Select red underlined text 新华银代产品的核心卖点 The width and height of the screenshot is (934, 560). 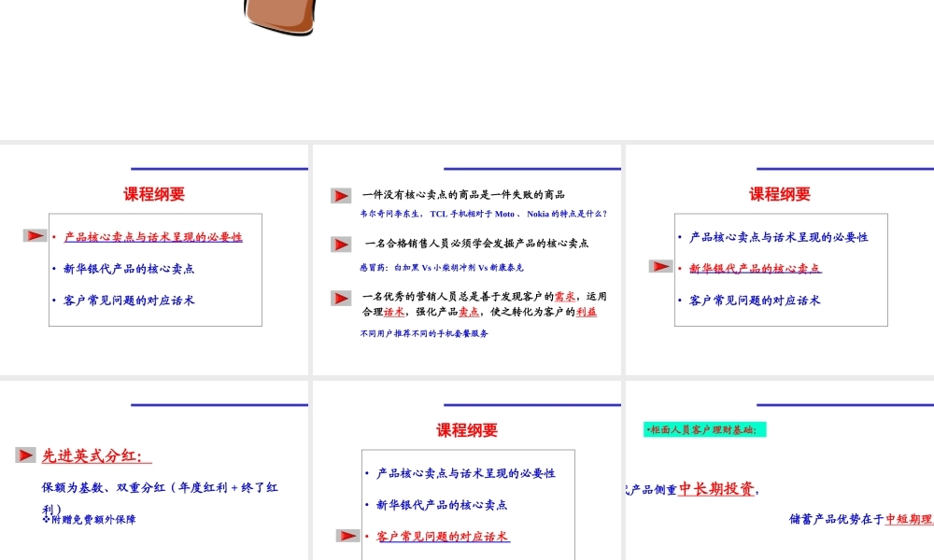coord(755,269)
